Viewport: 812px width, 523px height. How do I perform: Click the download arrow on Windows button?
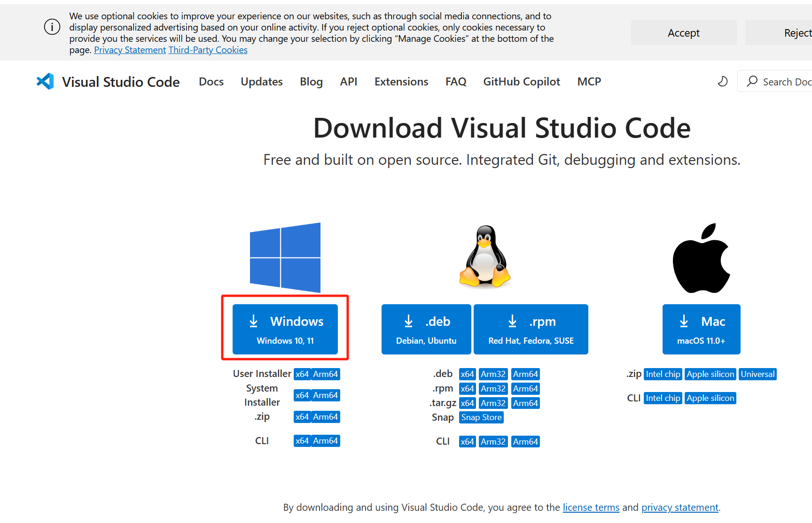point(254,321)
